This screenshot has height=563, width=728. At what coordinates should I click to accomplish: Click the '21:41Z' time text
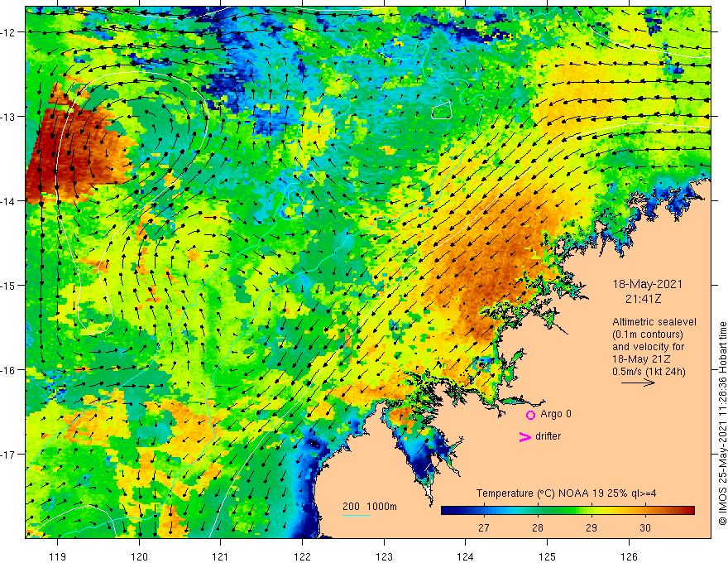pos(643,299)
